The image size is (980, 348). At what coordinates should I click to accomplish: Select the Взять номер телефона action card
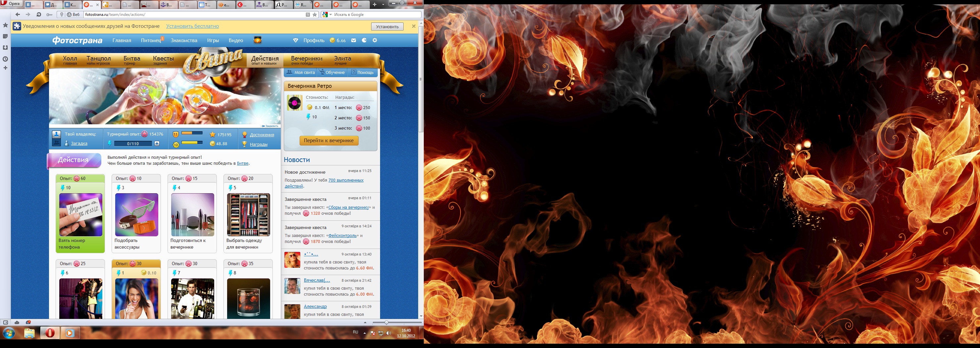tap(80, 213)
